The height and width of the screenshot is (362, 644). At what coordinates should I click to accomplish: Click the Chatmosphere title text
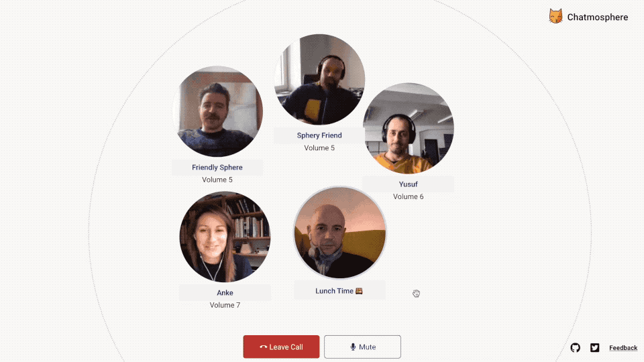click(x=598, y=17)
